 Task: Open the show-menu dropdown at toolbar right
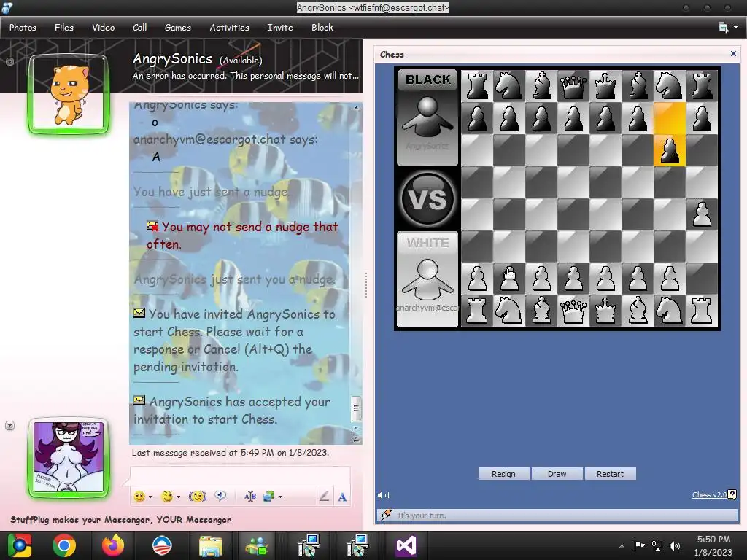point(728,28)
